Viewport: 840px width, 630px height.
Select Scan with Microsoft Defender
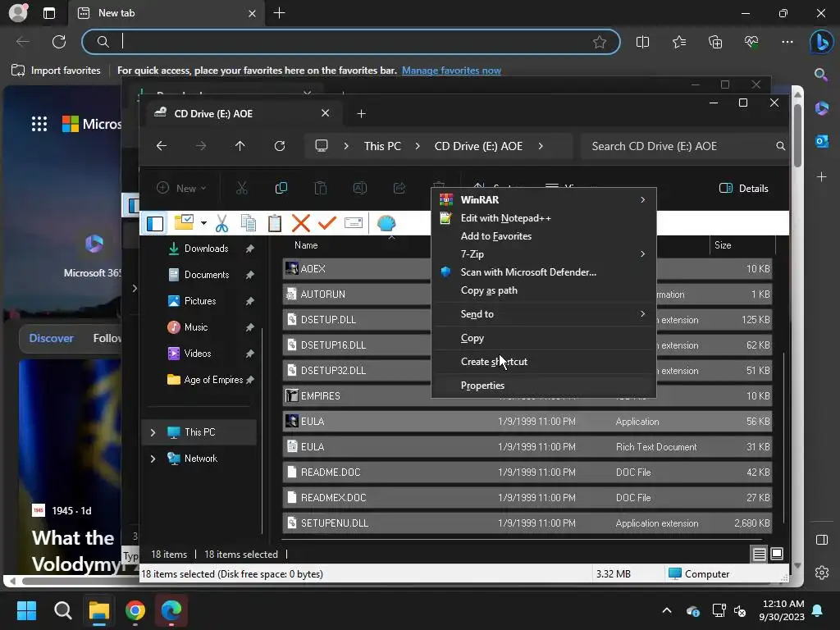[544, 272]
